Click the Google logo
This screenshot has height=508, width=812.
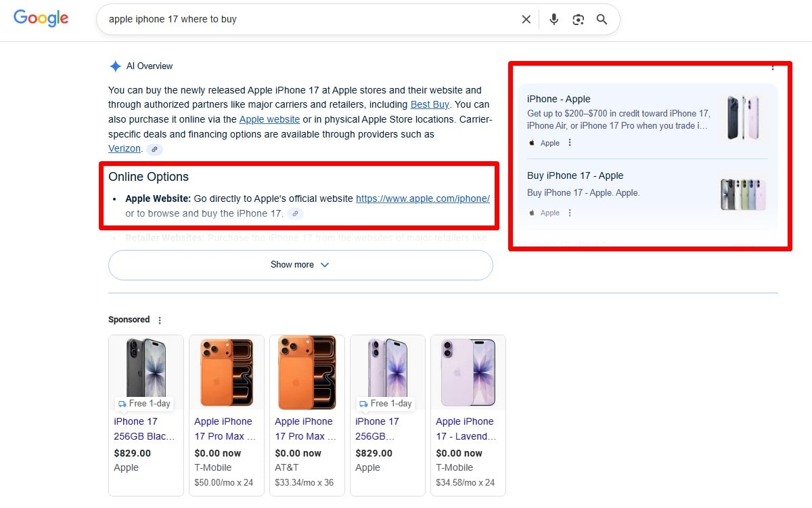tap(41, 19)
